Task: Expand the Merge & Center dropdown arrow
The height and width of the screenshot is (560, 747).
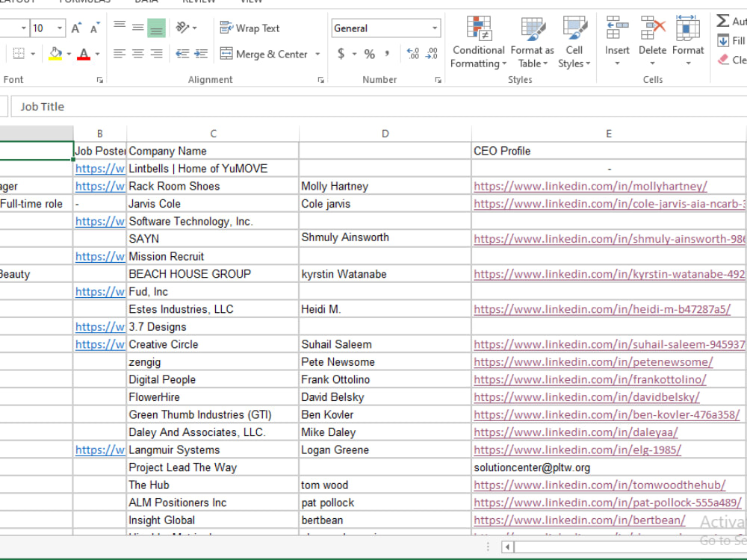Action: [x=317, y=54]
